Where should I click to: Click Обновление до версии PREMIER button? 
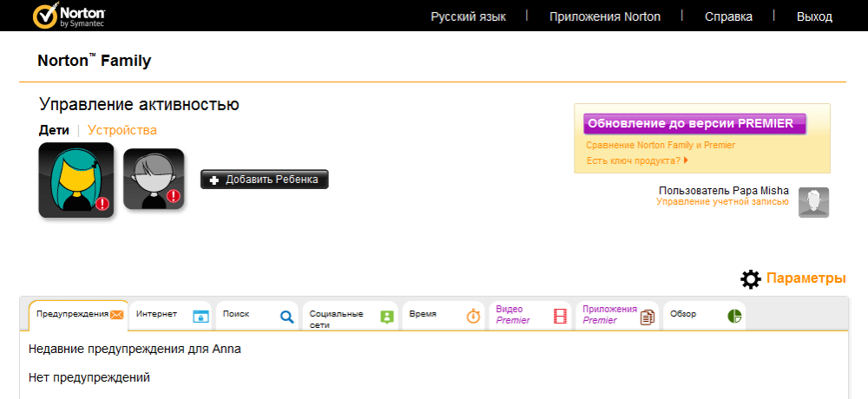point(694,123)
